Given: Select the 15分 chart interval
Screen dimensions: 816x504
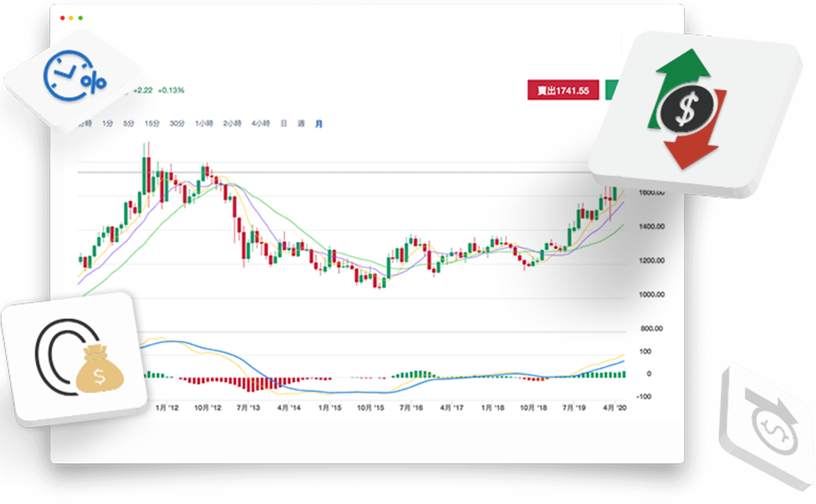Looking at the screenshot, I should point(152,124).
